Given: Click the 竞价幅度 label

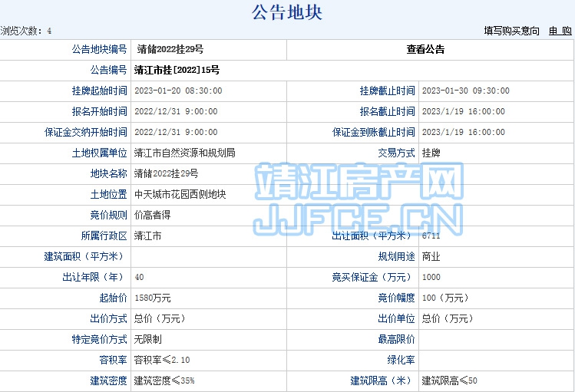Looking at the screenshot, I should coord(396,298).
